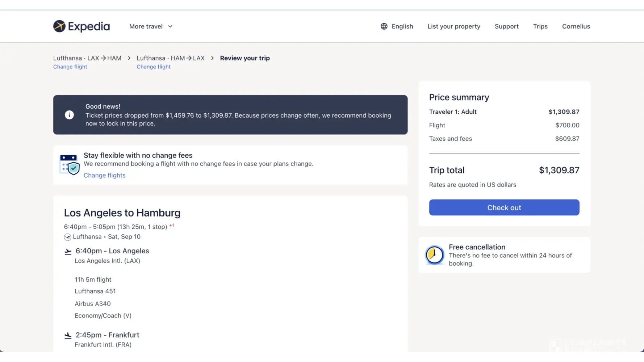Viewport: 644px width, 362px height.
Task: Expand the More travel dropdown
Action: click(x=151, y=26)
